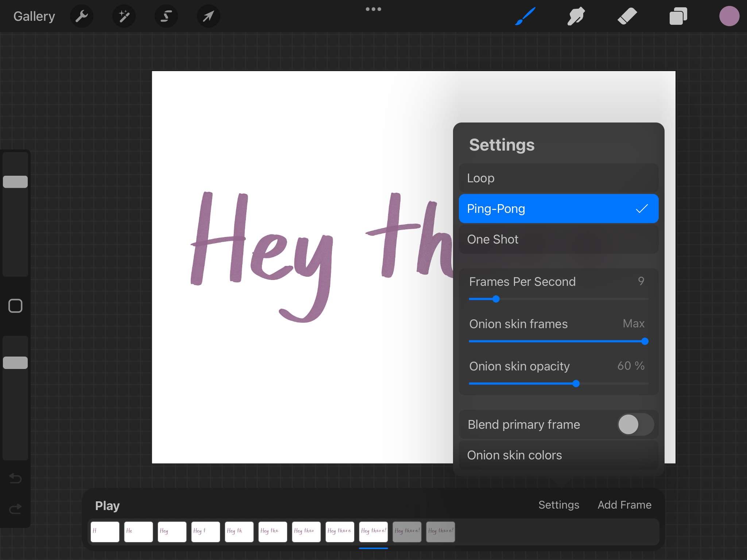Open the Layers panel
Viewport: 747px width, 560px height.
coord(678,16)
